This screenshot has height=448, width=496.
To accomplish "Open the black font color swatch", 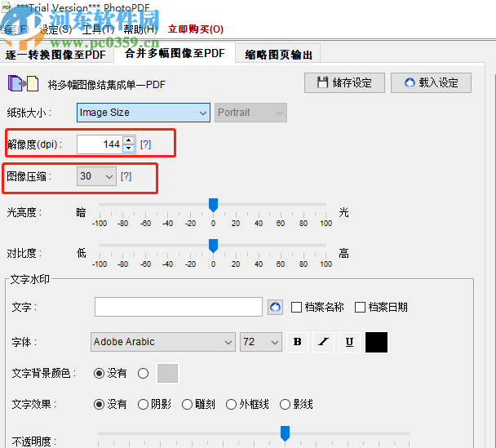I will (x=376, y=342).
